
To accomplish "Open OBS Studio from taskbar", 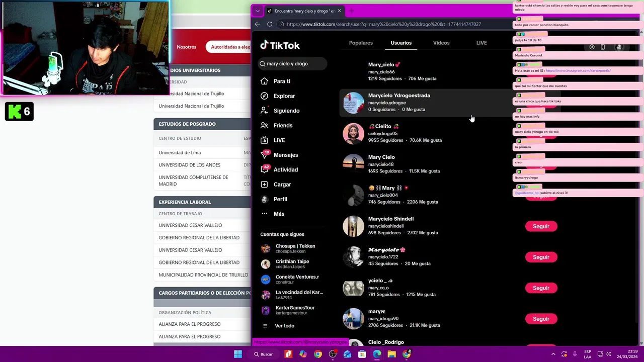I will point(333,354).
